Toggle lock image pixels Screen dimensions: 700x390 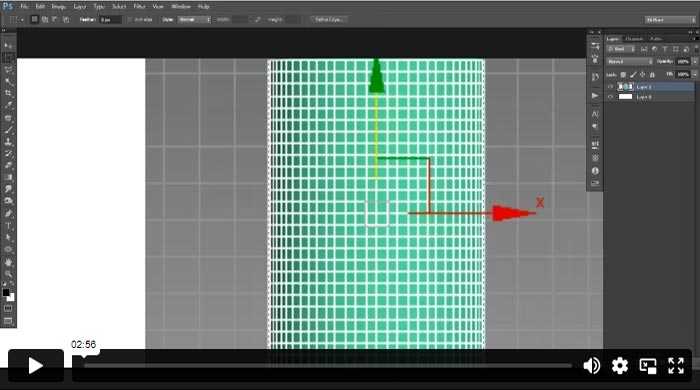click(x=633, y=75)
